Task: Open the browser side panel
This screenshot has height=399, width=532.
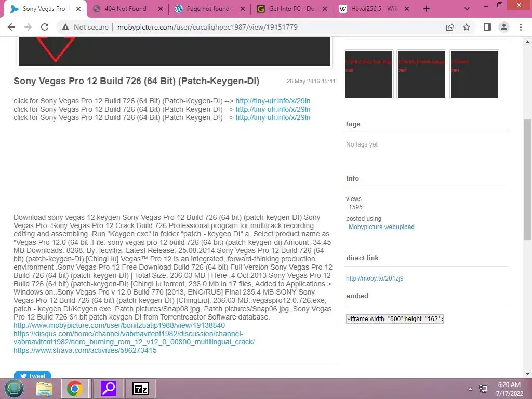Action: [x=487, y=27]
